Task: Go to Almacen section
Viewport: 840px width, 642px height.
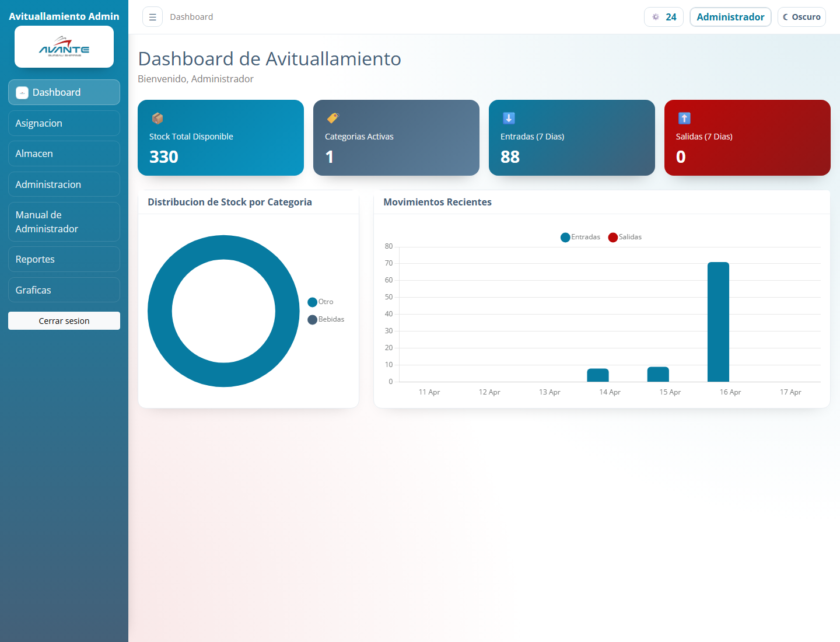Action: [64, 153]
